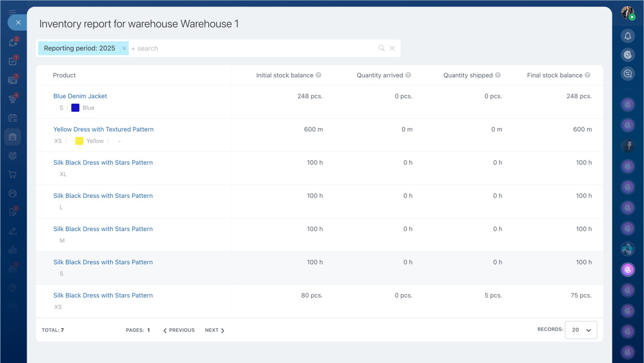Open Yellow Dress with Textured Pattern link
The image size is (644, 363).
point(103,129)
